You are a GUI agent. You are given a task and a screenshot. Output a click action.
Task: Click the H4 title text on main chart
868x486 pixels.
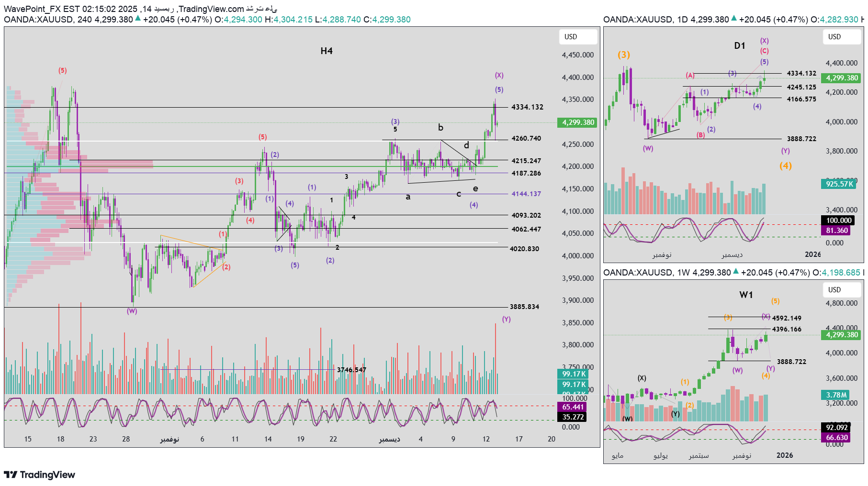(327, 51)
